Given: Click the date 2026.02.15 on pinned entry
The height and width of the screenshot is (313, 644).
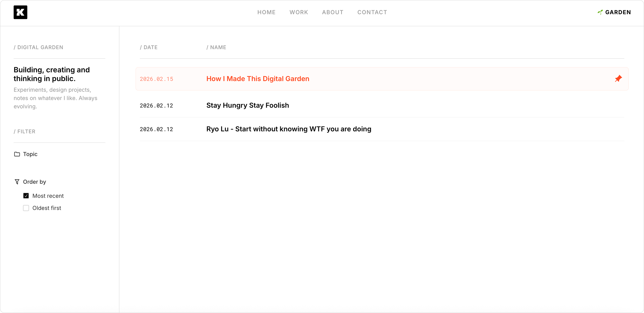Looking at the screenshot, I should pos(156,79).
